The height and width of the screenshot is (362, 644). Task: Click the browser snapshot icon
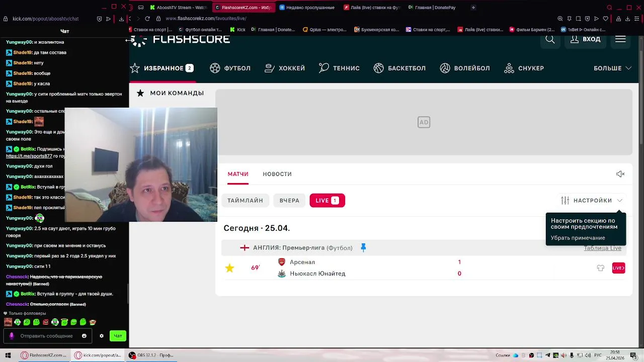tap(578, 19)
